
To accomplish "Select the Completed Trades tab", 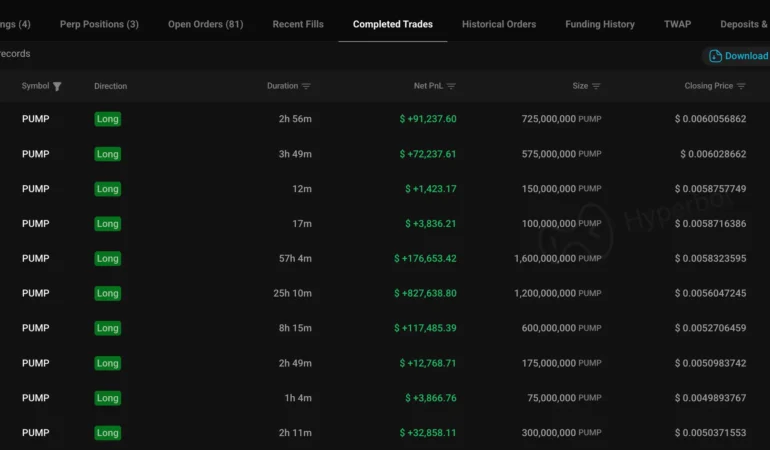I will click(393, 24).
